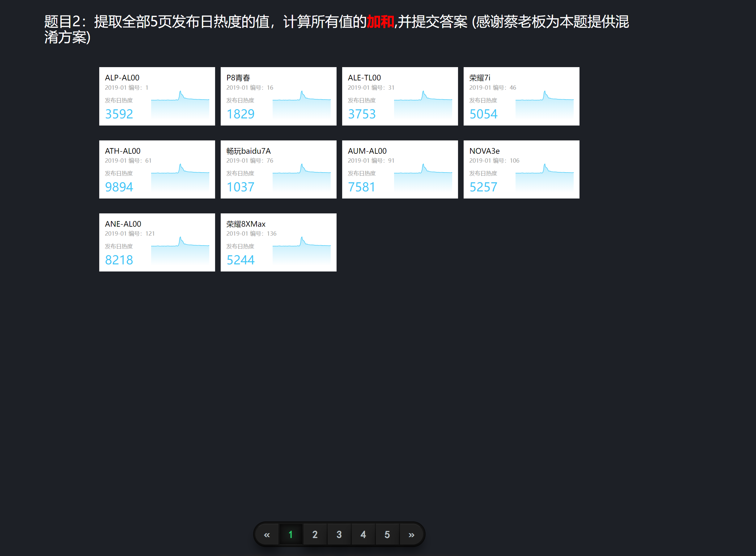
Task: Click the ALE-TL00 card title
Action: tap(364, 78)
